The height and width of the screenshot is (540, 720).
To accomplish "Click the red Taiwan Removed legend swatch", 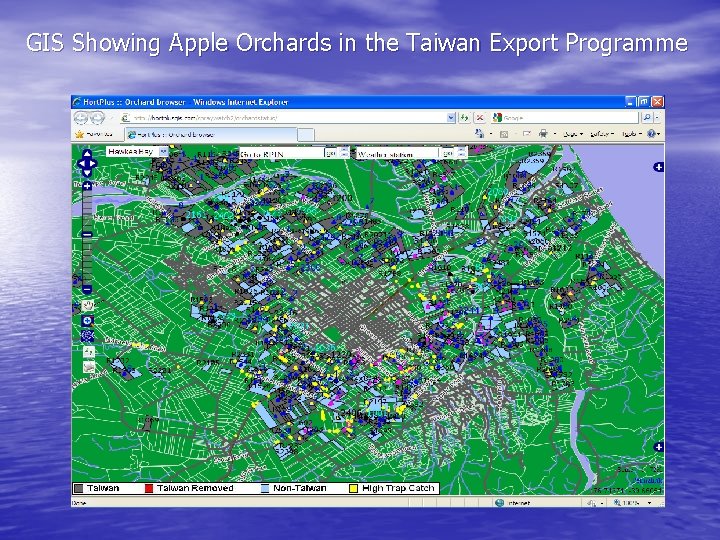I will click(x=149, y=489).
